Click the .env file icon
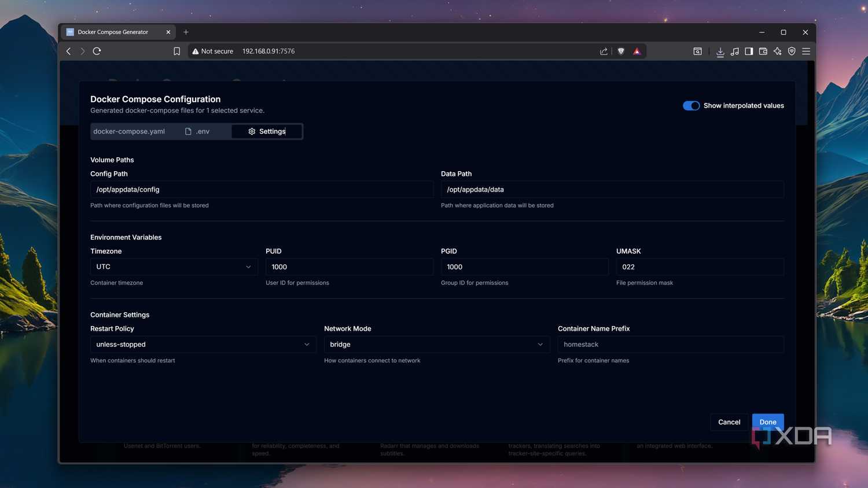This screenshot has width=868, height=488. tap(188, 131)
